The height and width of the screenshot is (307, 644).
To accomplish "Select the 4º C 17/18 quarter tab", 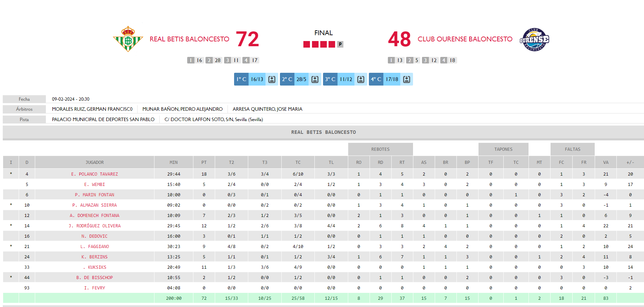I will [x=391, y=79].
